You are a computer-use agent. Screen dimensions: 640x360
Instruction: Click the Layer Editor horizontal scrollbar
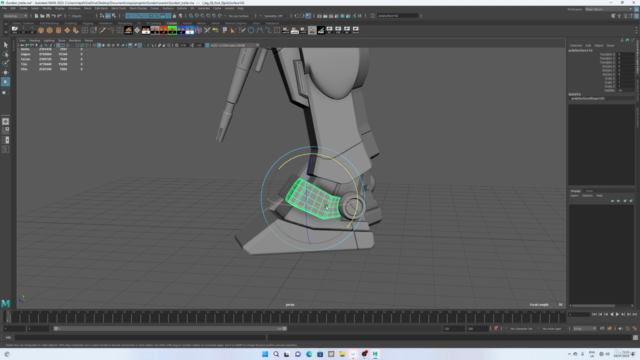click(594, 305)
